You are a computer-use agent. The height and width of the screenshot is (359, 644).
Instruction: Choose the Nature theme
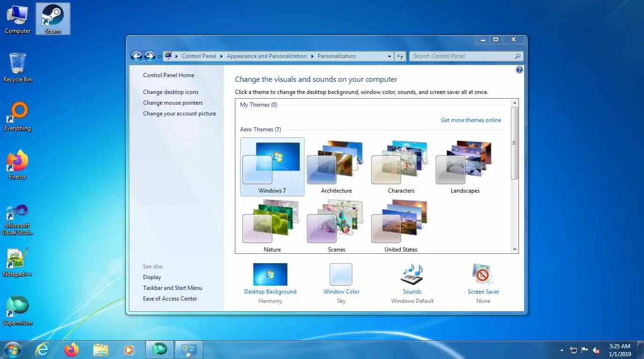click(272, 226)
